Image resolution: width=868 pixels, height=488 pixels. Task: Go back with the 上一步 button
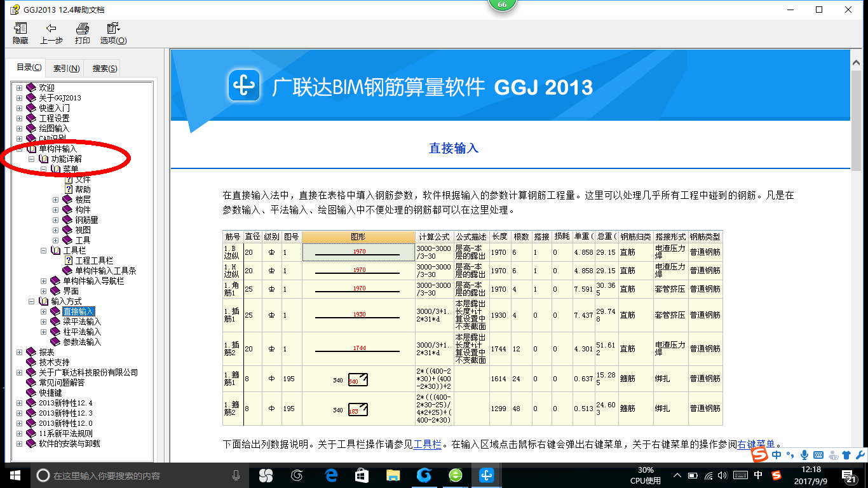51,34
